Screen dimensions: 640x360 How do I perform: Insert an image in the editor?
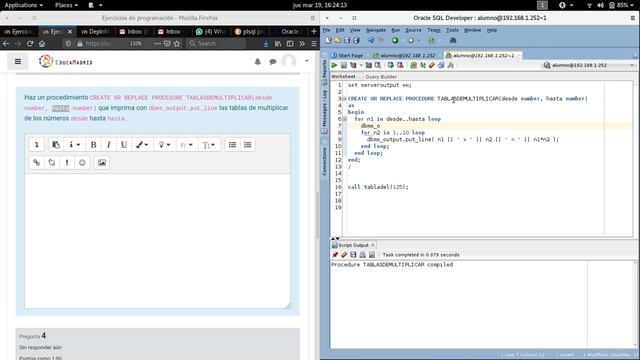coord(102,162)
